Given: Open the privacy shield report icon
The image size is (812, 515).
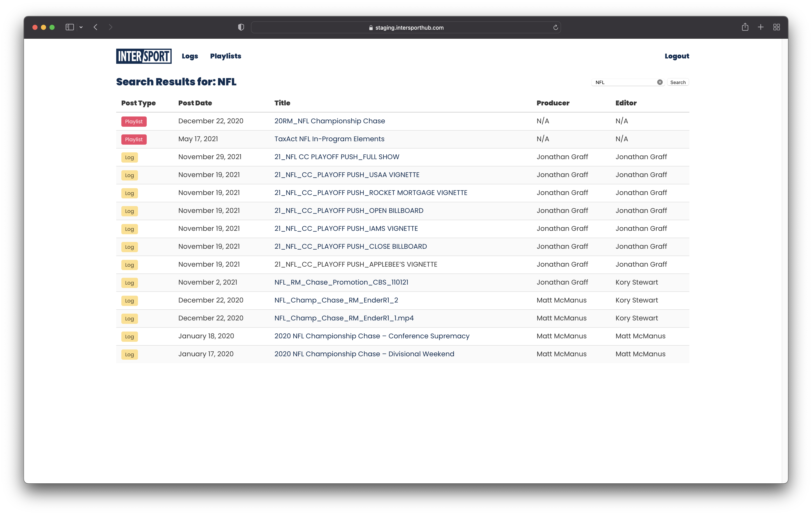Looking at the screenshot, I should click(x=241, y=27).
